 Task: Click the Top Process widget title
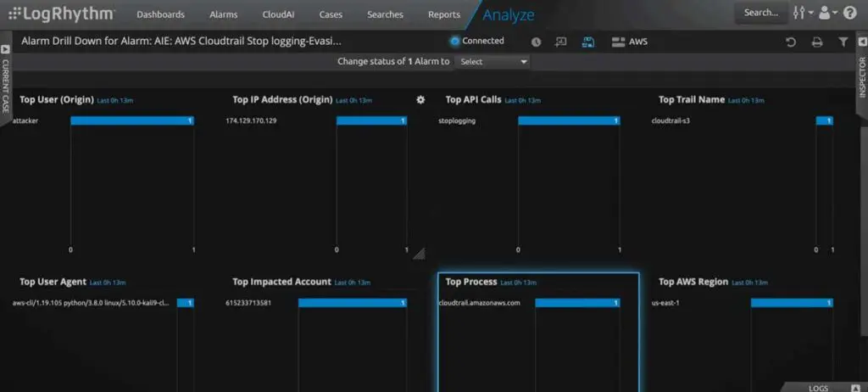(471, 282)
